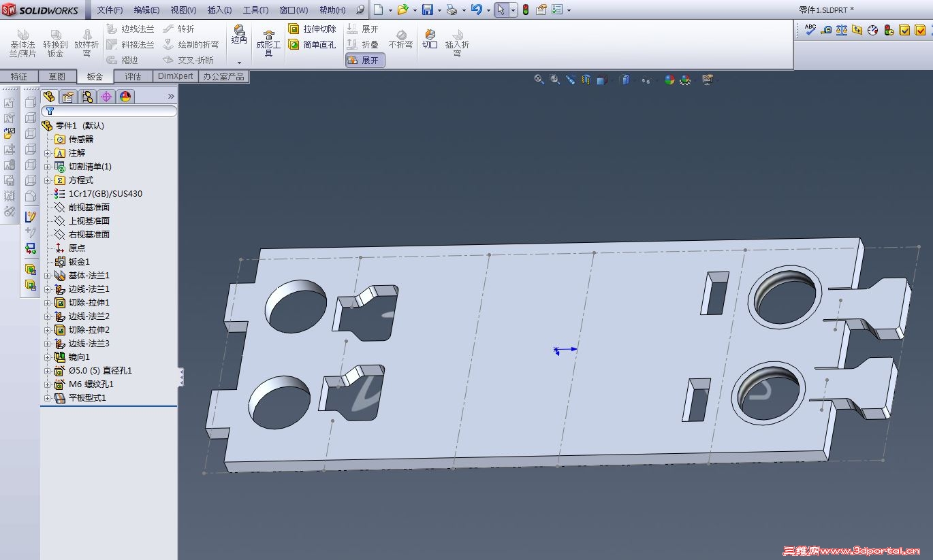Click the 简单直孔 simple hole button
The height and width of the screenshot is (560, 933).
click(312, 45)
